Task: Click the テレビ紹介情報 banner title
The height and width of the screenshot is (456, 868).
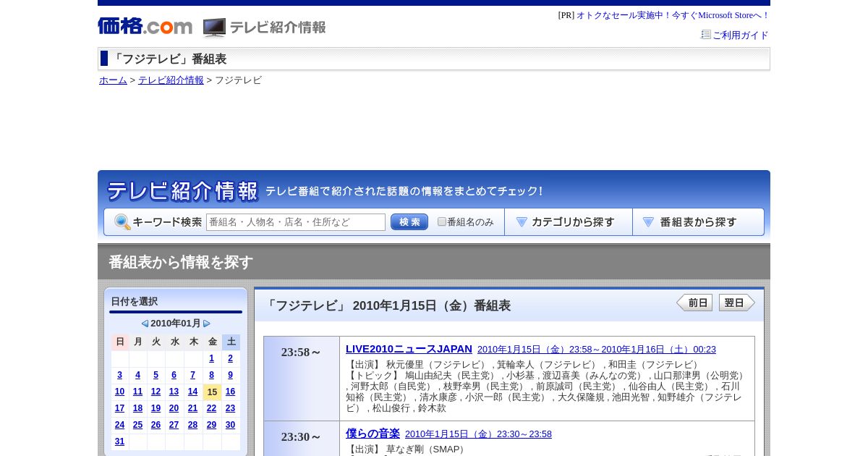Action: click(182, 191)
